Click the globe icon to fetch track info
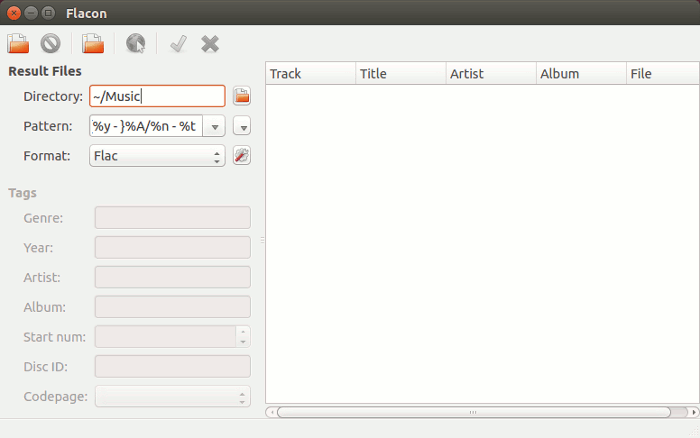Viewport: 700px width, 438px height. pyautogui.click(x=135, y=44)
